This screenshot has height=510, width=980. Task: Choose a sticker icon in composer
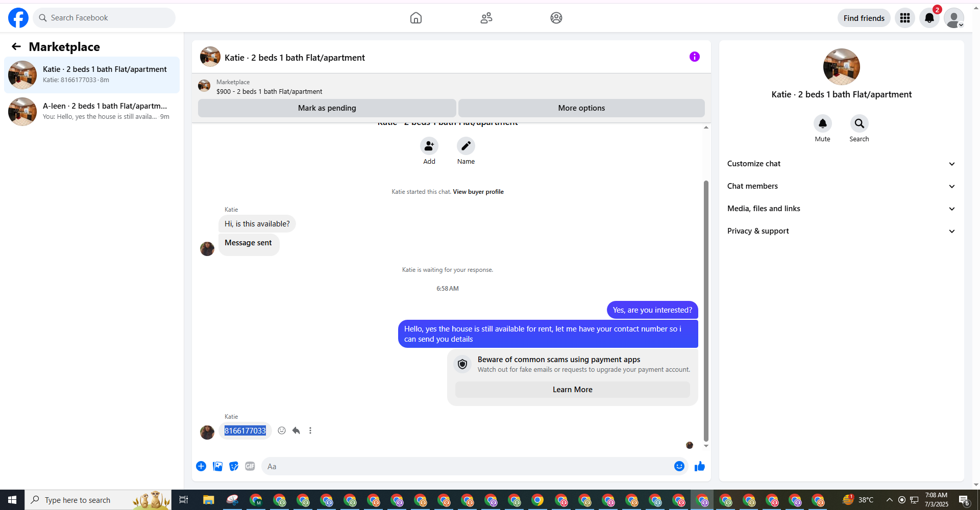[x=234, y=466]
